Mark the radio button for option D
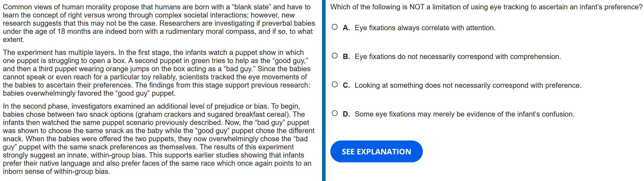Image resolution: width=644 pixels, height=181 pixels. click(334, 113)
